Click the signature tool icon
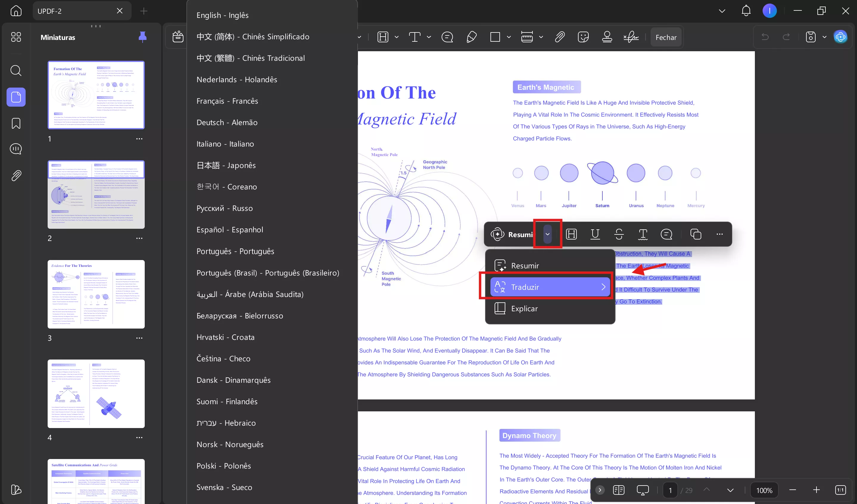The image size is (857, 504). tap(631, 37)
